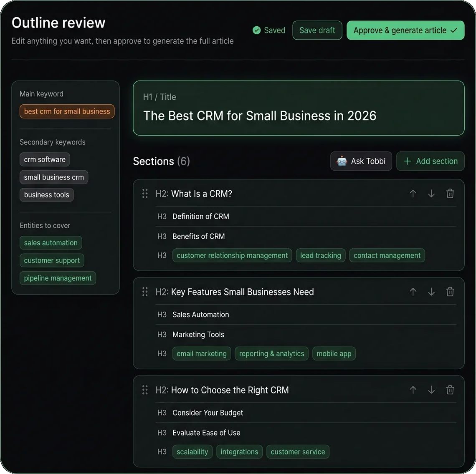Screen dimensions: 476x474
Task: Add 'mobile app' H3 suggestion
Action: pyautogui.click(x=334, y=353)
